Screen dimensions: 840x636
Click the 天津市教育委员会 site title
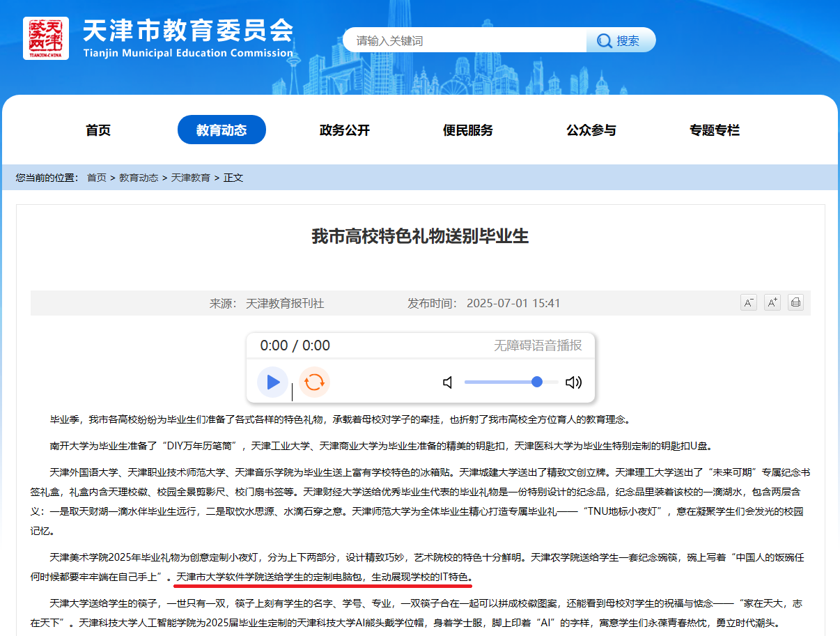click(x=188, y=30)
